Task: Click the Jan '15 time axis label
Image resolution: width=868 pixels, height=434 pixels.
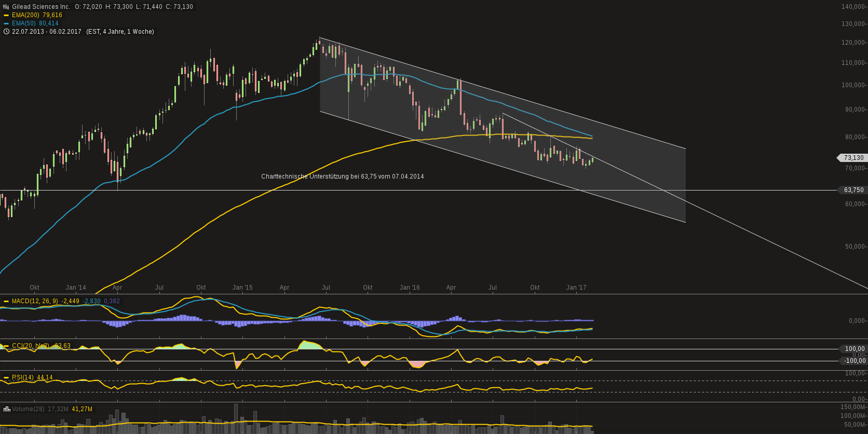Action: (242, 288)
